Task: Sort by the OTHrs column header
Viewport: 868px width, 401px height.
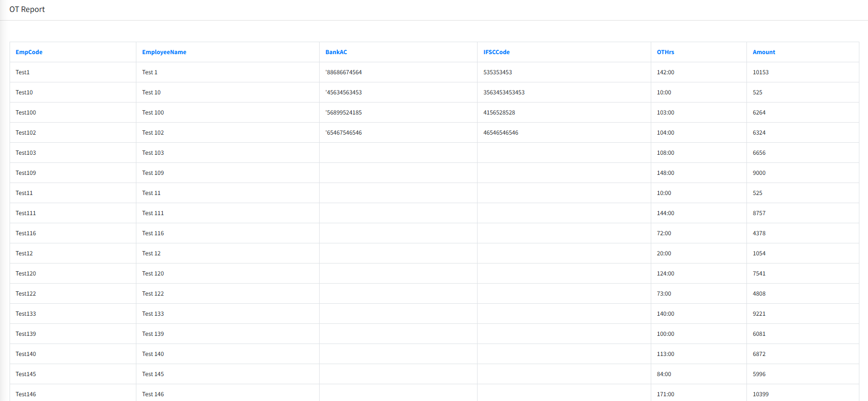Action: [x=665, y=52]
